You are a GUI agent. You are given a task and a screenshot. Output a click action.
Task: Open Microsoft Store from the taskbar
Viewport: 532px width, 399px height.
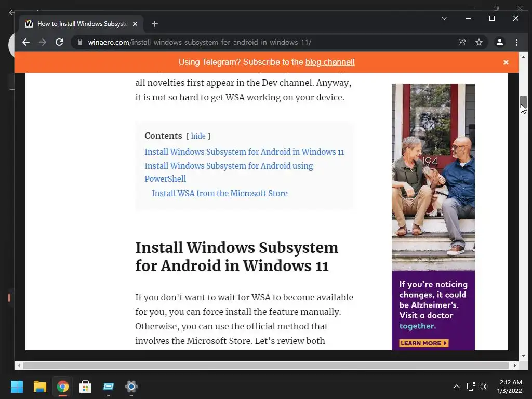tap(86, 387)
